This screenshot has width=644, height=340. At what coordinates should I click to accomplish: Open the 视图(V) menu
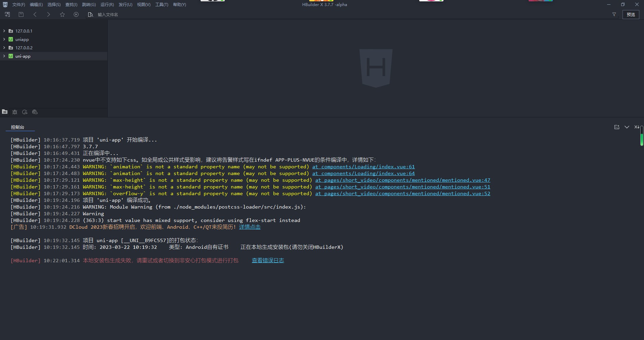click(x=144, y=5)
